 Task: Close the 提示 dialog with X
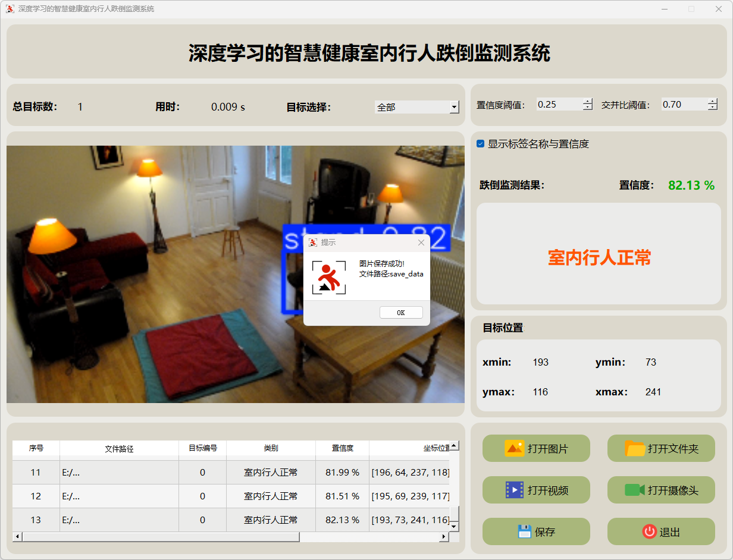tap(421, 243)
